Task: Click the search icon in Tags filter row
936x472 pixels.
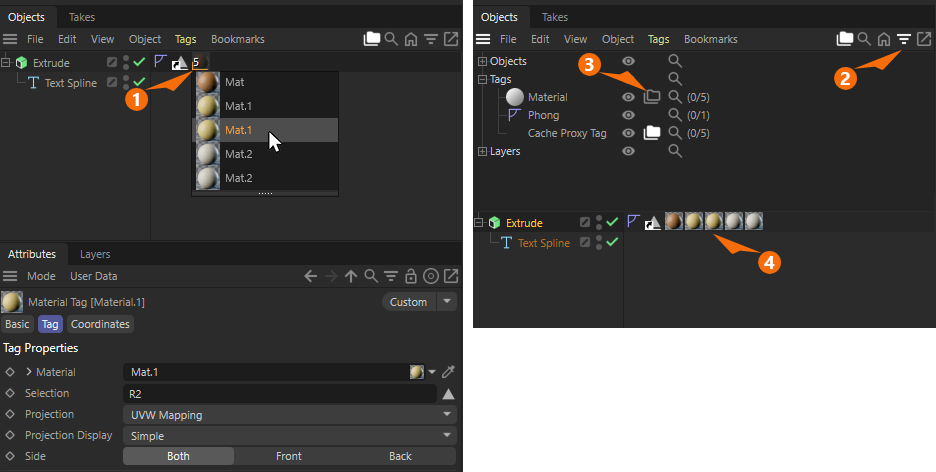Action: [675, 79]
